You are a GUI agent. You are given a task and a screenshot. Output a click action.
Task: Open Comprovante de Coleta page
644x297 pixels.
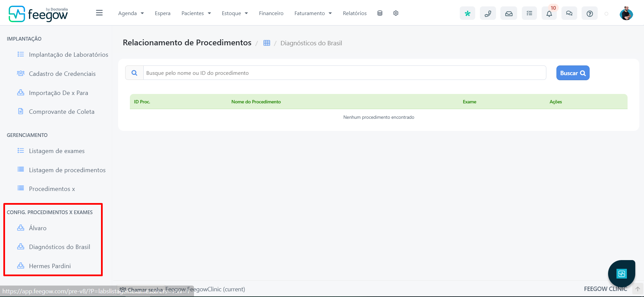(x=61, y=112)
